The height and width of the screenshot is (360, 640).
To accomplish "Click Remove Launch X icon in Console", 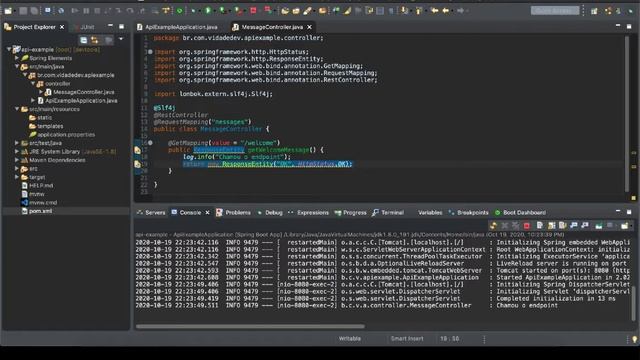I will click(504, 226).
